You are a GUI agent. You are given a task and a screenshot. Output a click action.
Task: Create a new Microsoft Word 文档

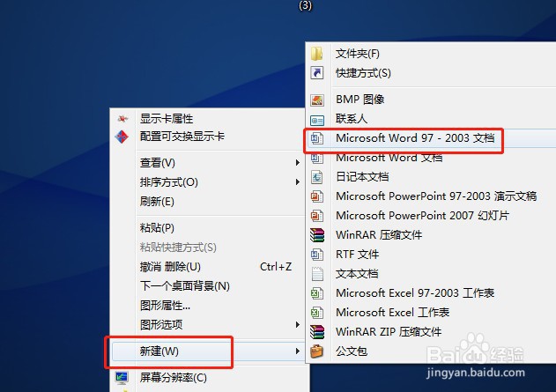(x=389, y=158)
